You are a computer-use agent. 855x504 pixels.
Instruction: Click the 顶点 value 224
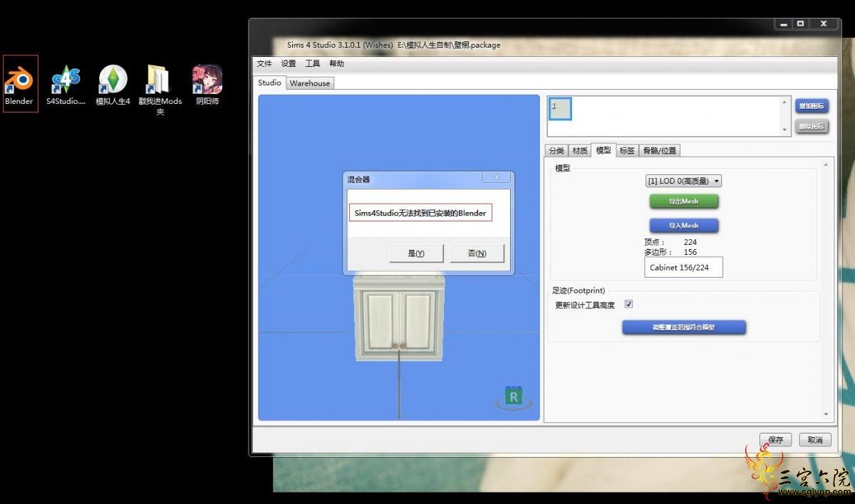[x=690, y=242]
